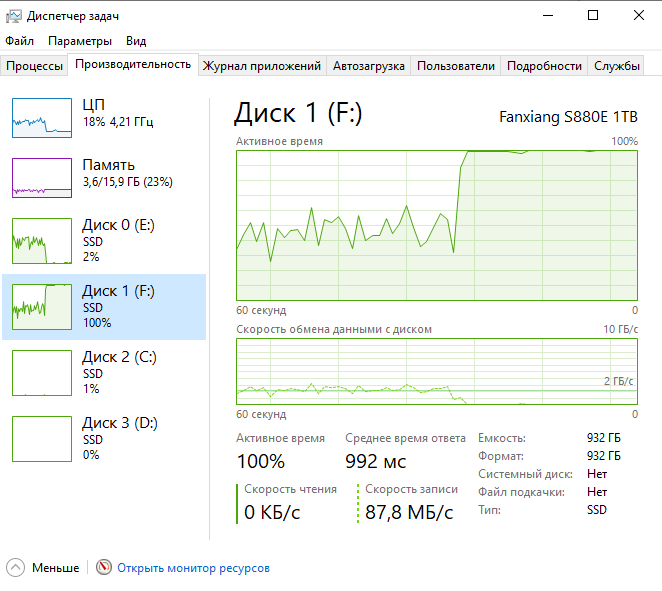662x591 pixels.
Task: Switch to Журнал приложений tab
Action: 262,66
